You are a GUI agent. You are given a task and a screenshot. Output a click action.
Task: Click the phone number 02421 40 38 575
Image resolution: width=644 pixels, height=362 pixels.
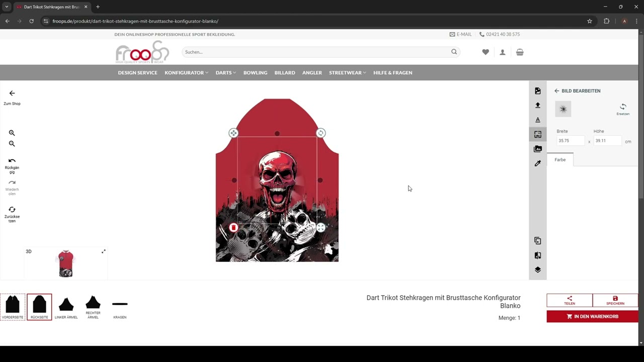click(x=500, y=34)
